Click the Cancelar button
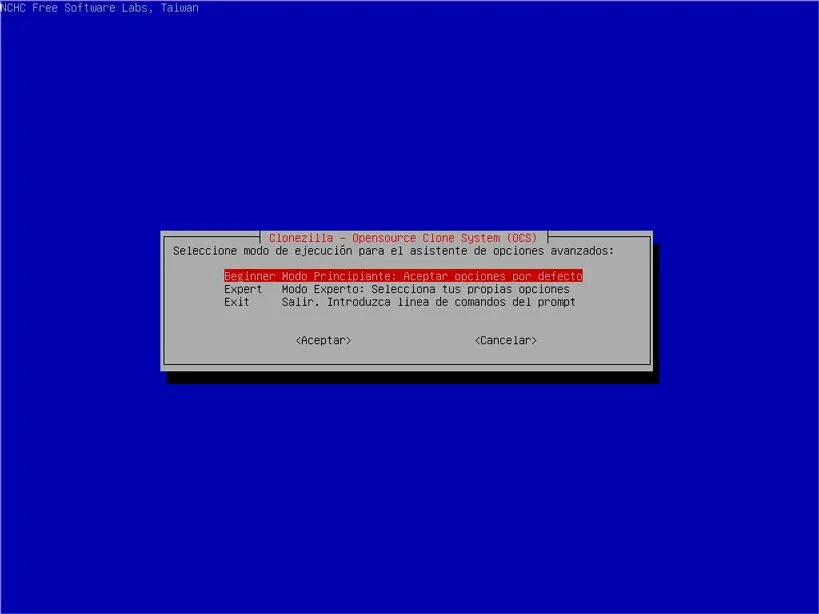 (506, 340)
